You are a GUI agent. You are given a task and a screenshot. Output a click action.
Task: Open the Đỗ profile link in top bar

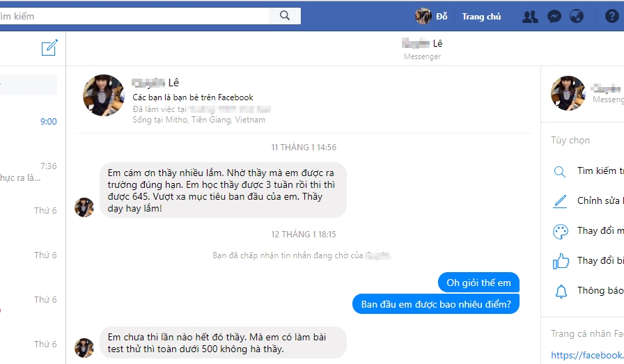click(x=431, y=16)
